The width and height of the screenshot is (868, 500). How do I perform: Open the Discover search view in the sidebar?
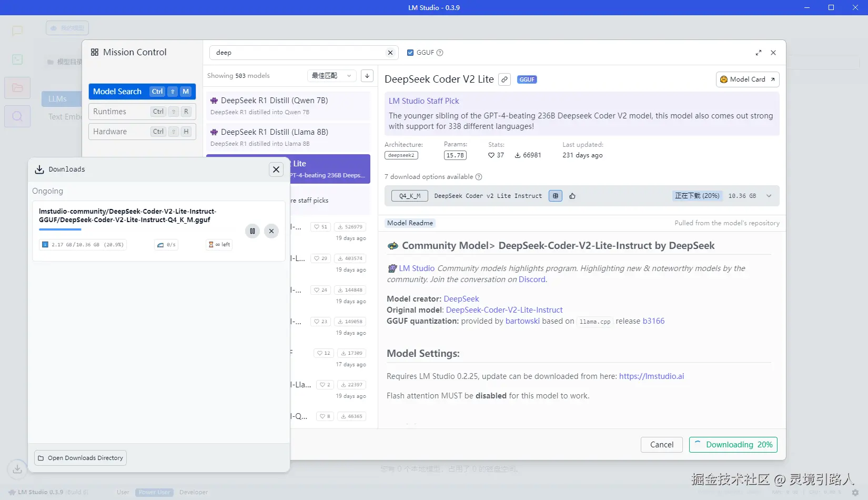coord(17,116)
